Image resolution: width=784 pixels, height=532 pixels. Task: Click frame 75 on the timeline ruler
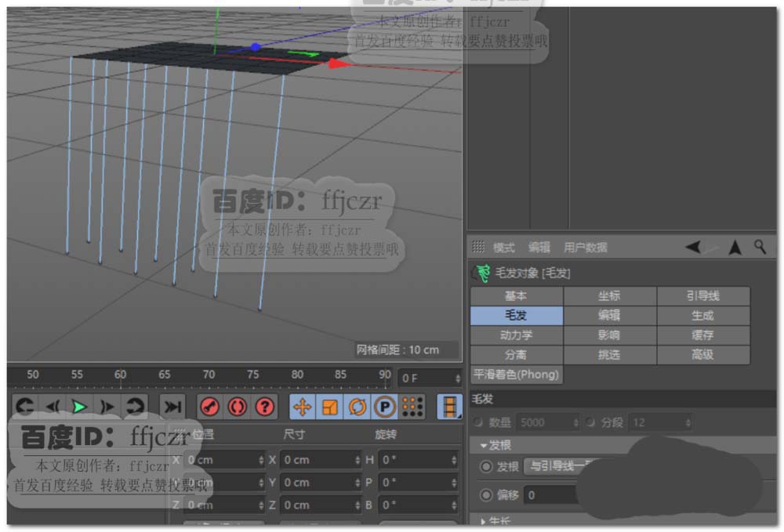253,375
